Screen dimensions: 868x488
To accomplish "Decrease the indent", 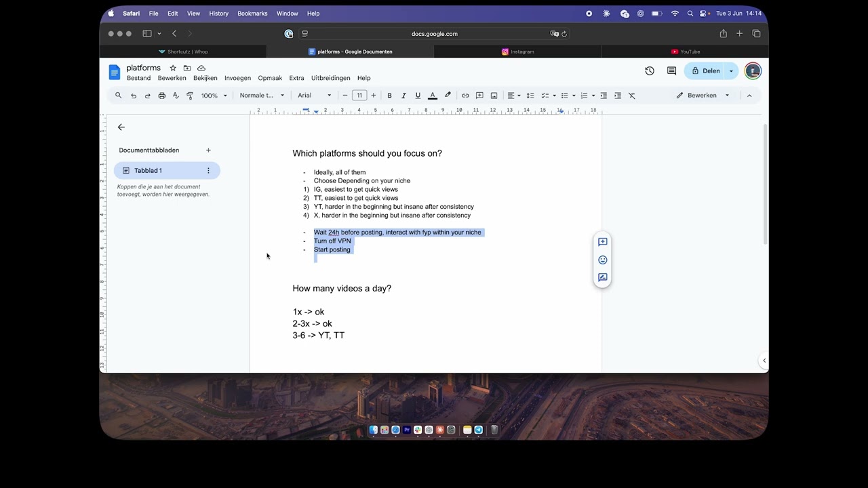I will point(604,96).
